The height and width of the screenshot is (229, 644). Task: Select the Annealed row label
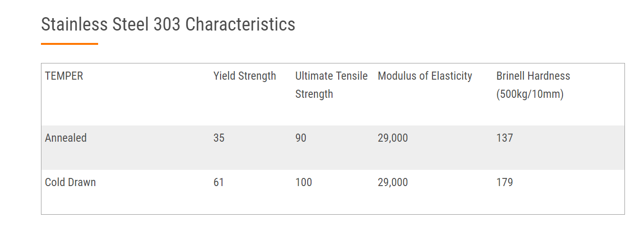(x=66, y=138)
